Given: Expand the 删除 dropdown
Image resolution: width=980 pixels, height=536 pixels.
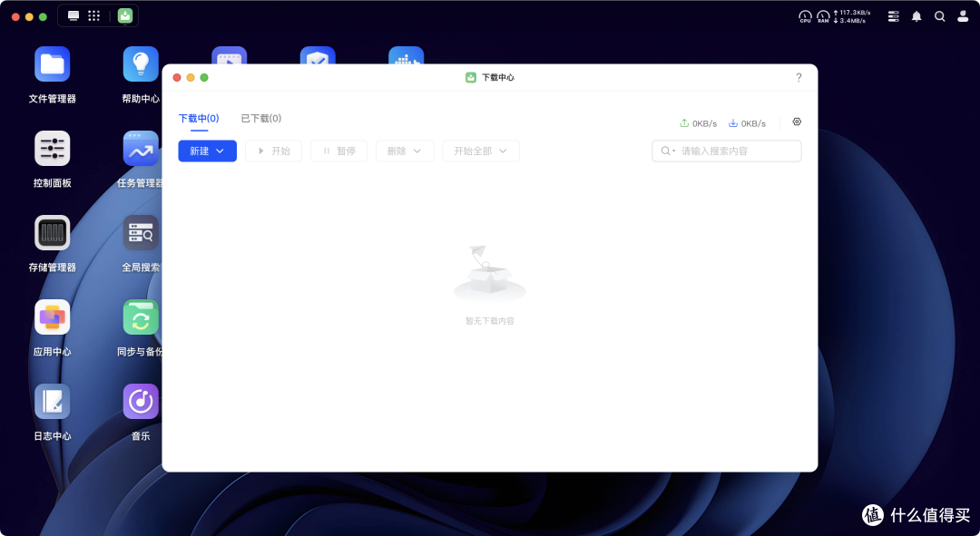Looking at the screenshot, I should click(x=405, y=151).
